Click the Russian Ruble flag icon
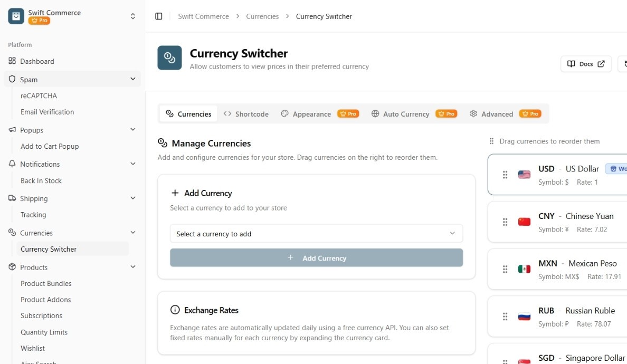 (524, 317)
